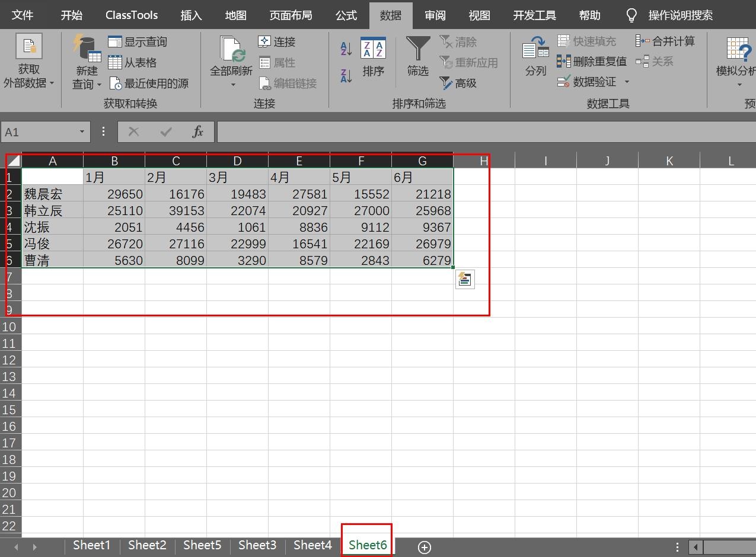Expand the Get External Data (获取外部数据) dropdown
The image size is (756, 557).
point(28,77)
